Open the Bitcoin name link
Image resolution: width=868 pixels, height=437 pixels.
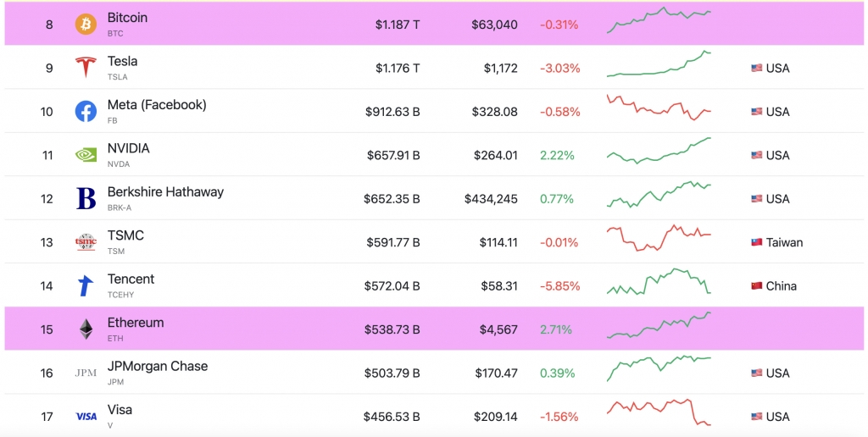point(127,18)
